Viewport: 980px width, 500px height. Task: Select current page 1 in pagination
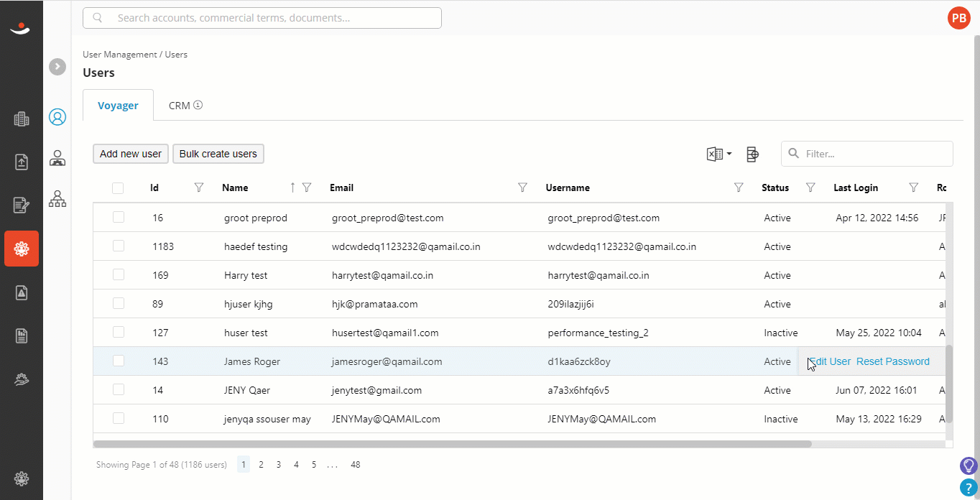(244, 465)
